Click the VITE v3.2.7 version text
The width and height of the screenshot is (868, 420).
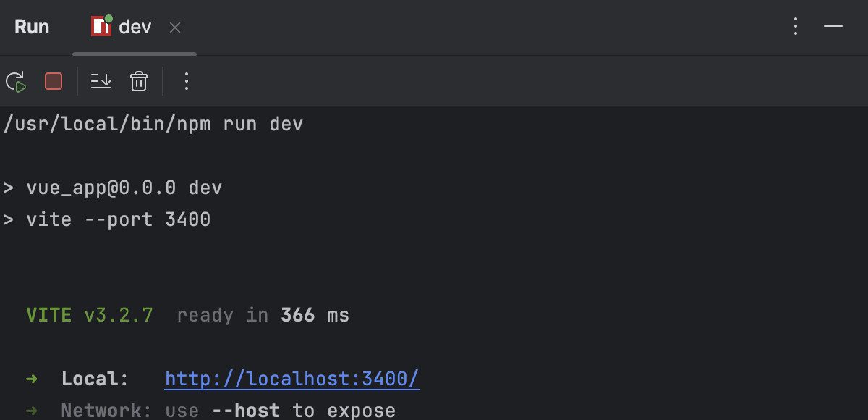(89, 314)
